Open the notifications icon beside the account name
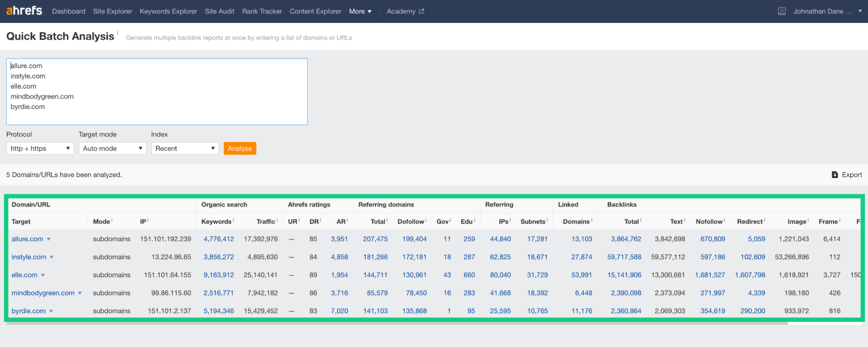 (x=782, y=11)
